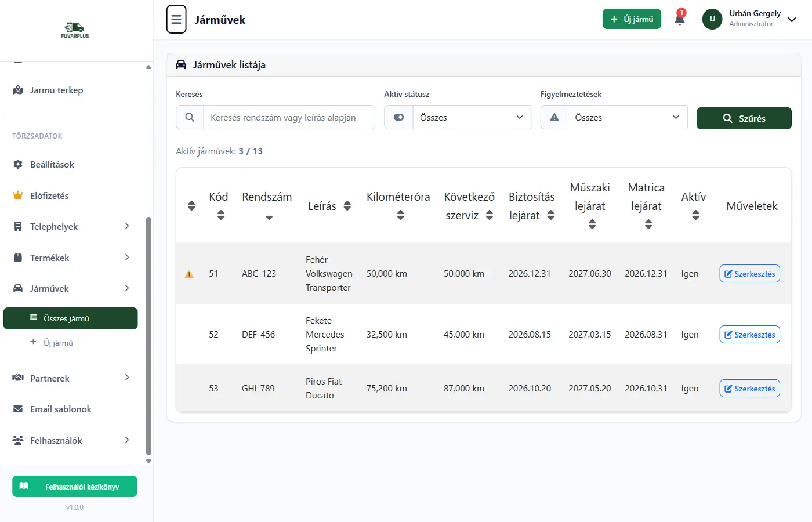Open the Aktív státusz dropdown

pyautogui.click(x=471, y=117)
